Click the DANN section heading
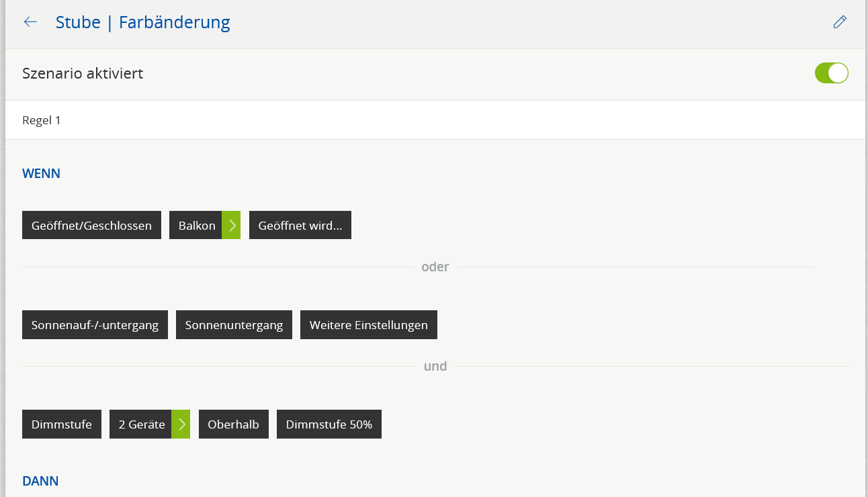This screenshot has width=868, height=497. (40, 481)
